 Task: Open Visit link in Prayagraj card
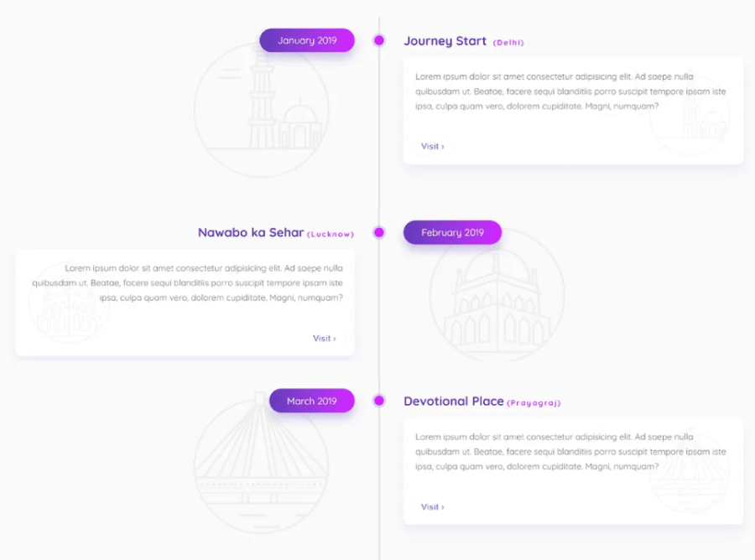pos(432,506)
